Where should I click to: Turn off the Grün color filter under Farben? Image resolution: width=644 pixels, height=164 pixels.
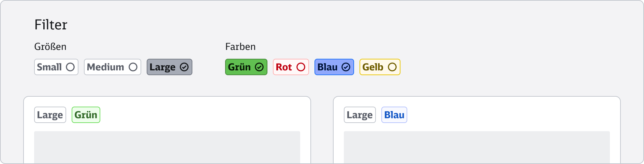click(x=239, y=67)
